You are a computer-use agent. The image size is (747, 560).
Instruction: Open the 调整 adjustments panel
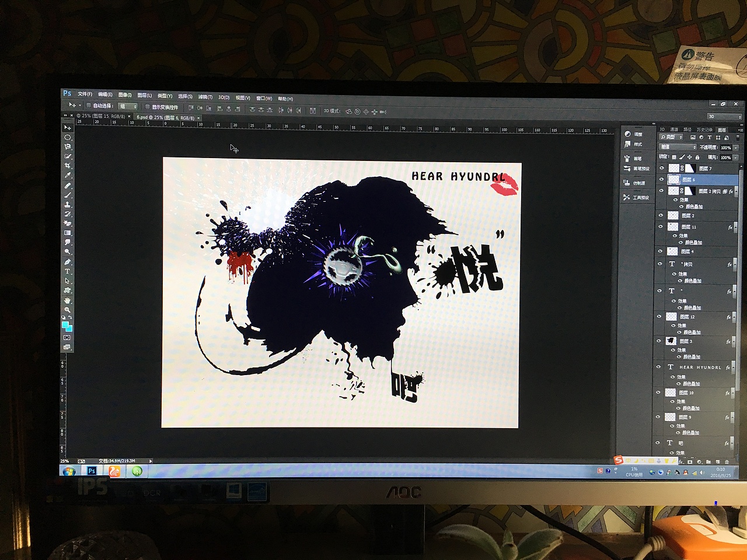click(x=634, y=134)
